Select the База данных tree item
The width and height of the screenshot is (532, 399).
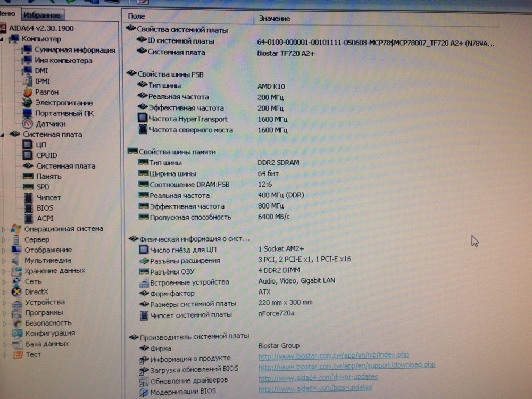coord(47,344)
